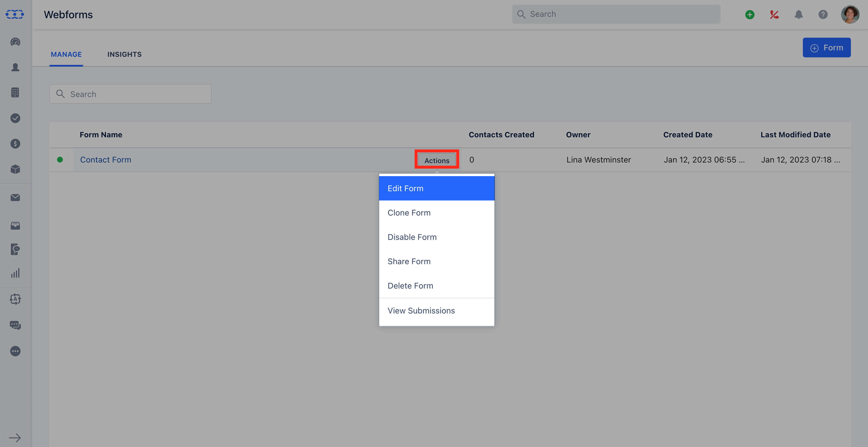The image size is (868, 447).
Task: Select View Submissions from the menu
Action: 436,311
